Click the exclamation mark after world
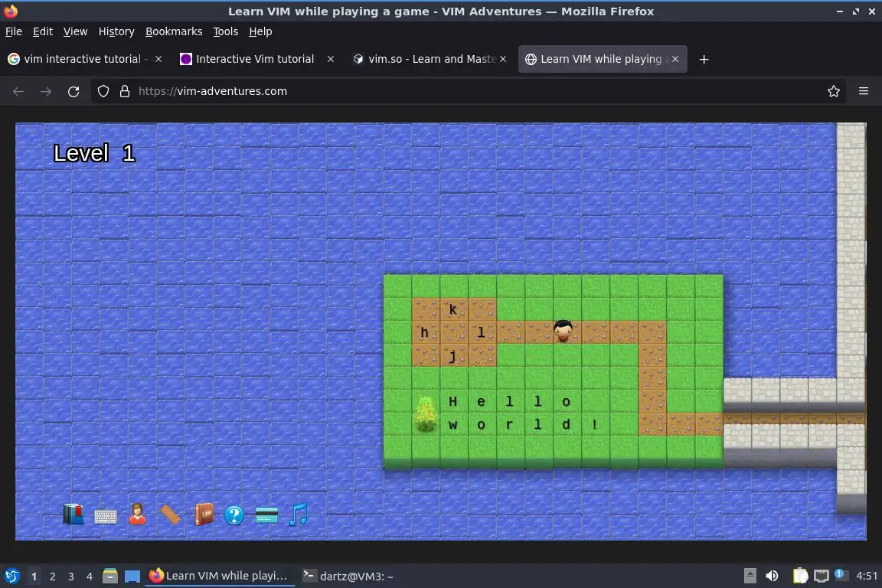The height and width of the screenshot is (588, 882). tap(595, 424)
